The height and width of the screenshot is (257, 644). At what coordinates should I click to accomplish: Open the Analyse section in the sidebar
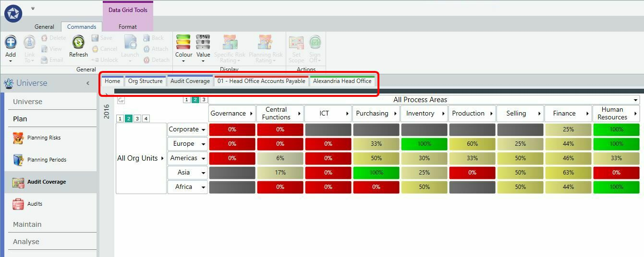pyautogui.click(x=26, y=242)
